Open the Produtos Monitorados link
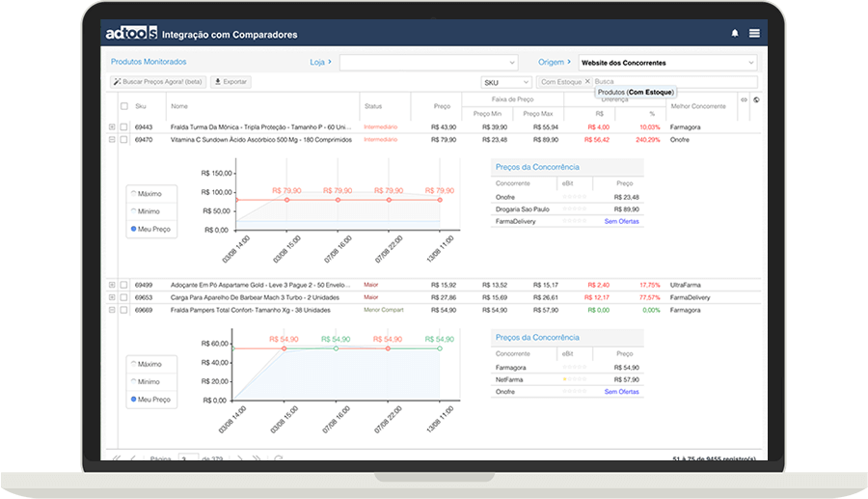 click(x=149, y=62)
